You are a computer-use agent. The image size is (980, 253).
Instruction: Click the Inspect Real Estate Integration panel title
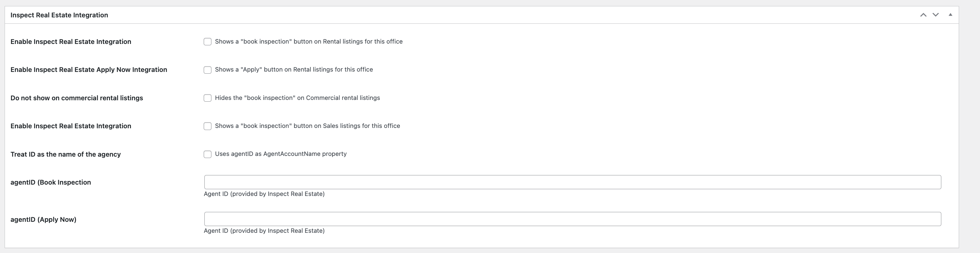[x=59, y=15]
